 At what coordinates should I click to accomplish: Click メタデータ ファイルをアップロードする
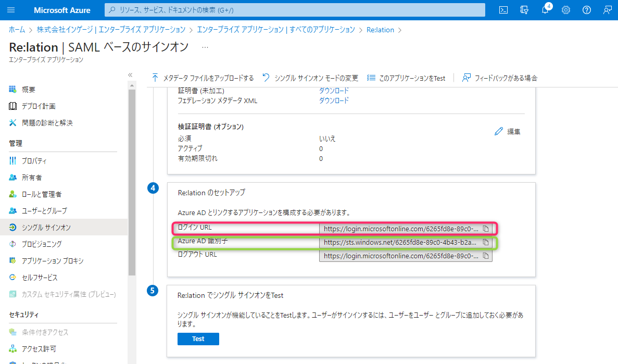coord(203,78)
